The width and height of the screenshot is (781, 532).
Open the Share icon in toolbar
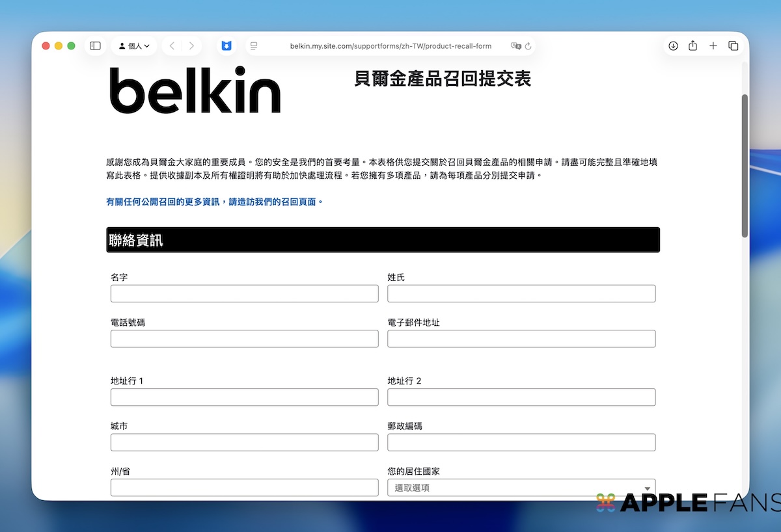coord(692,46)
